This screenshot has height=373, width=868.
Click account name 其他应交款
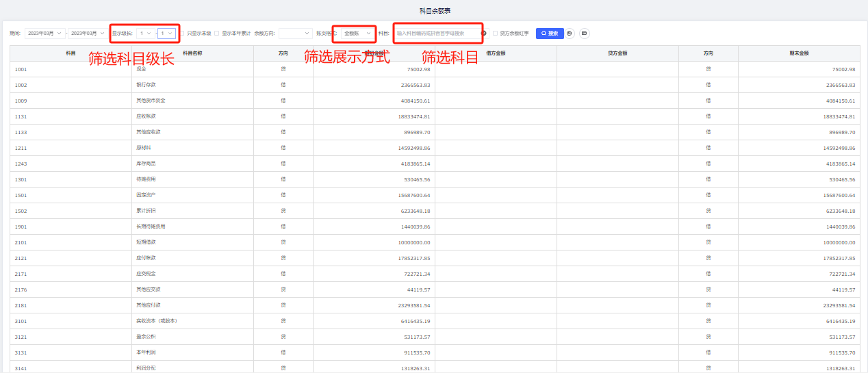[149, 290]
